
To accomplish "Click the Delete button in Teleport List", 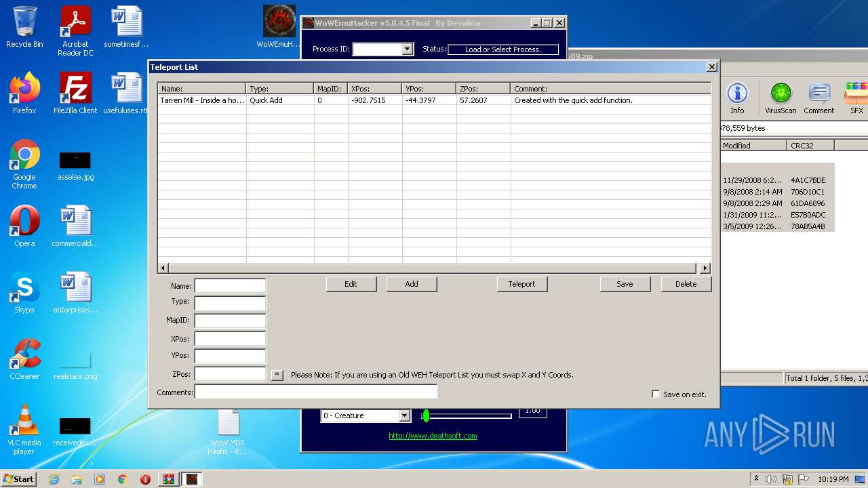I will point(686,284).
